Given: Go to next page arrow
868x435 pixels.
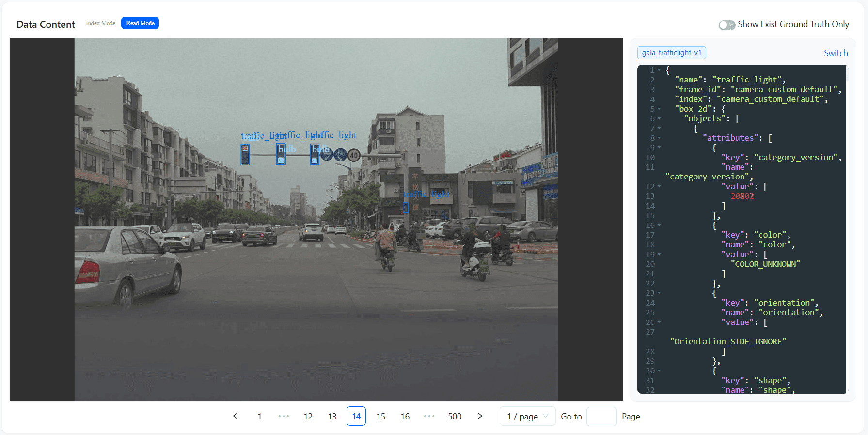Looking at the screenshot, I should (480, 416).
